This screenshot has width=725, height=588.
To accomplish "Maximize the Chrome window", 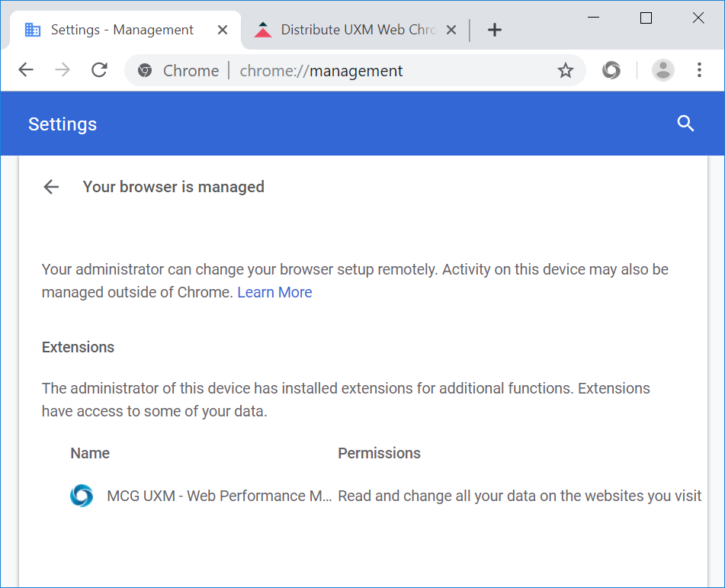I will (x=646, y=18).
